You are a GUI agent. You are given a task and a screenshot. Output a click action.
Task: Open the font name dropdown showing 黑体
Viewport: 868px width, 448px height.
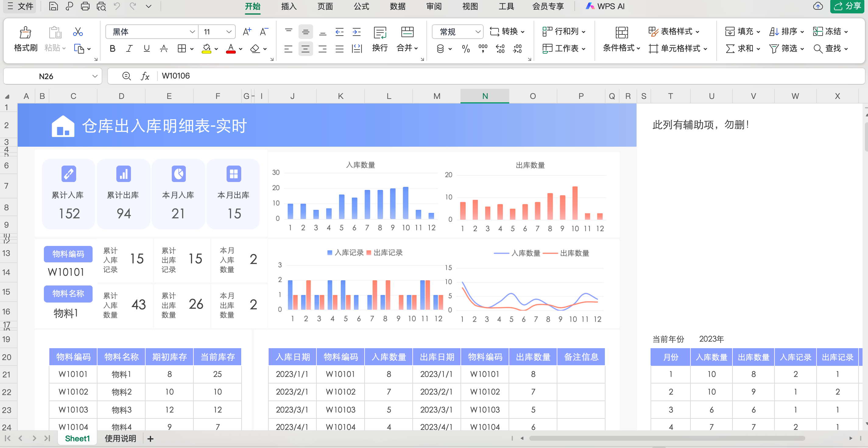pos(192,32)
